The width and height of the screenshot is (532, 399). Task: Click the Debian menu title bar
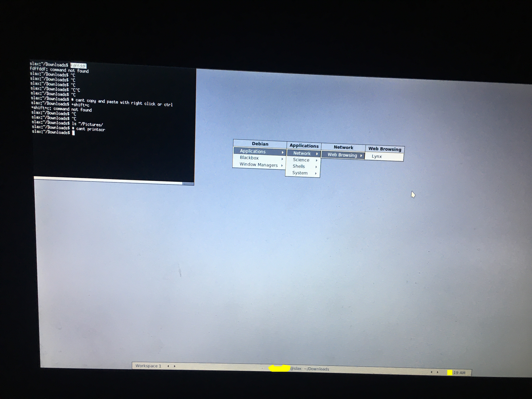tap(260, 144)
